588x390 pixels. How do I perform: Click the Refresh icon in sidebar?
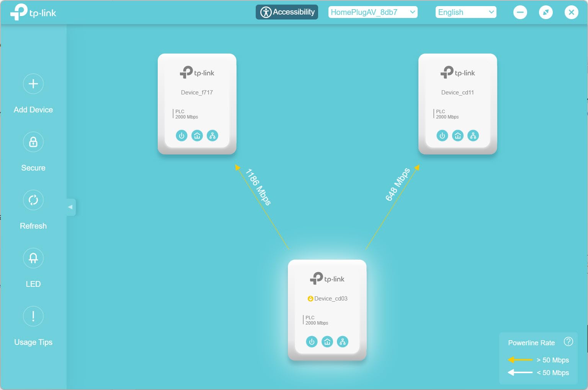(33, 200)
